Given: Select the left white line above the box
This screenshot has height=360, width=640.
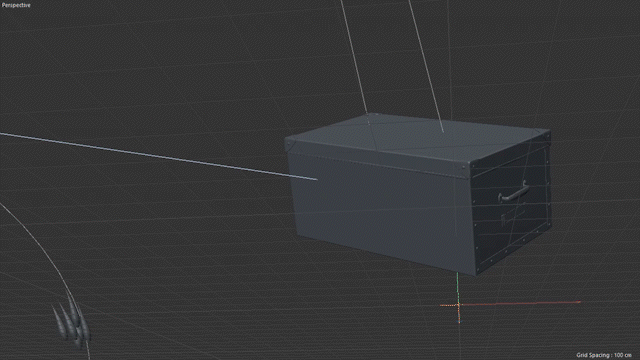Looking at the screenshot, I should pos(354,57).
